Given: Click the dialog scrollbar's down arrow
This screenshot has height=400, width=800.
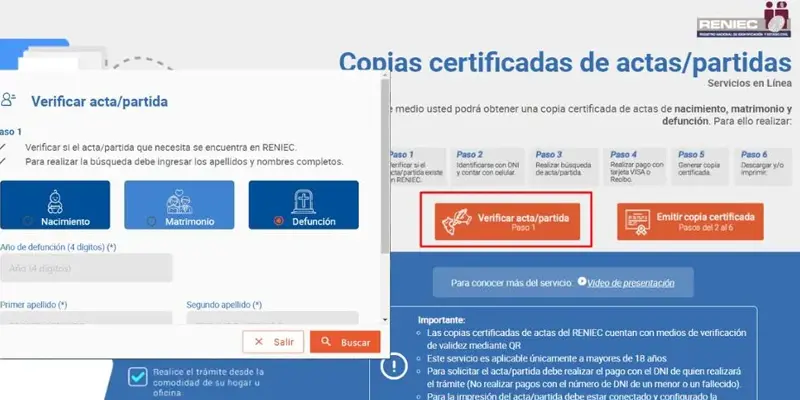Looking at the screenshot, I should pyautogui.click(x=385, y=320).
